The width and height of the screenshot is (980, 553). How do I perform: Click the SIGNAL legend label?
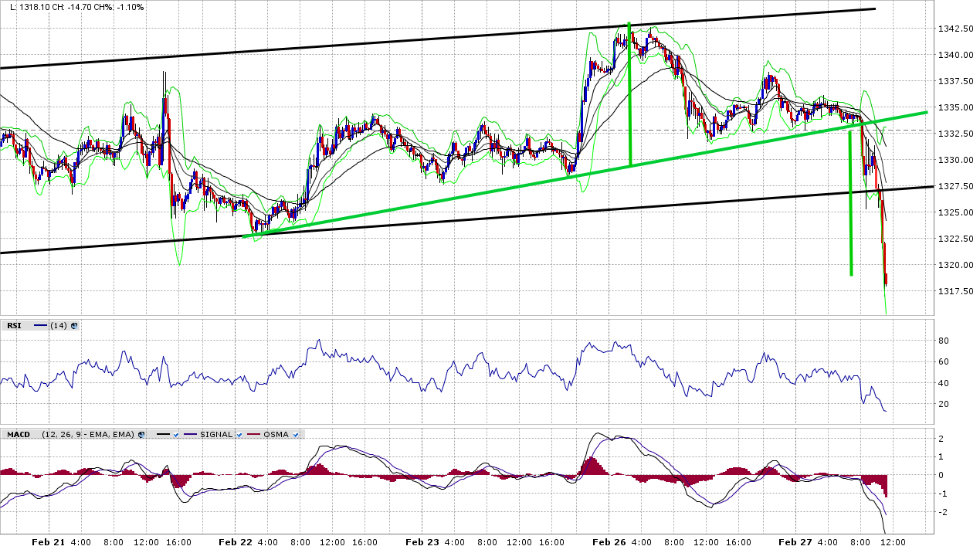tap(216, 435)
